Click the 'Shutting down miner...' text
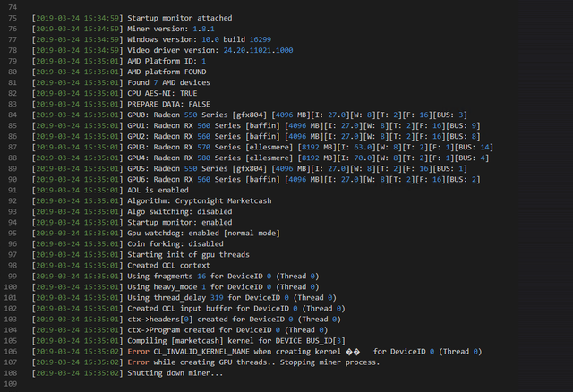Image resolution: width=573 pixels, height=392 pixels. [175, 373]
